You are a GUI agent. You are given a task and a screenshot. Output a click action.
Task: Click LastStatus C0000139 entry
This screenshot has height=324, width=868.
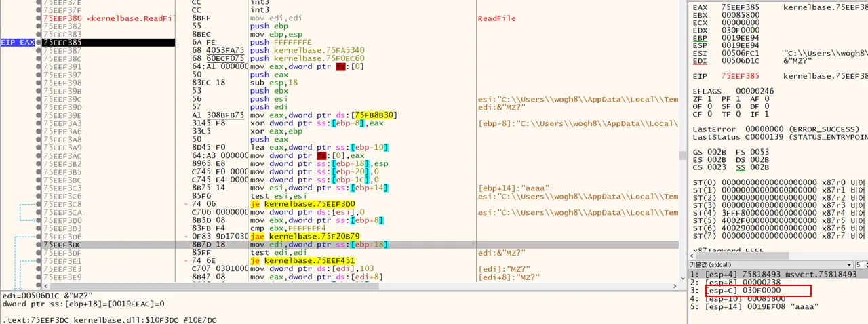tap(781, 136)
